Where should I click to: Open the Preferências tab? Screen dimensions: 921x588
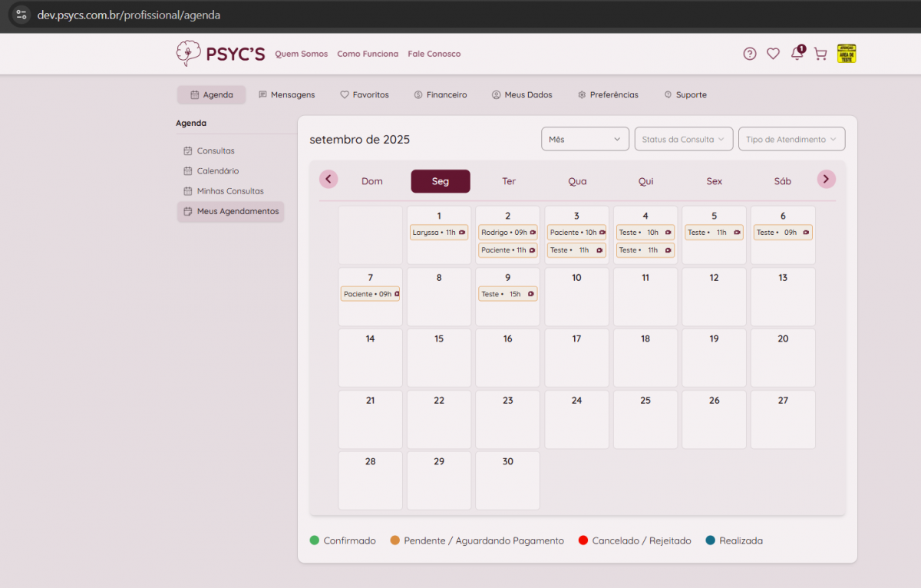(608, 95)
